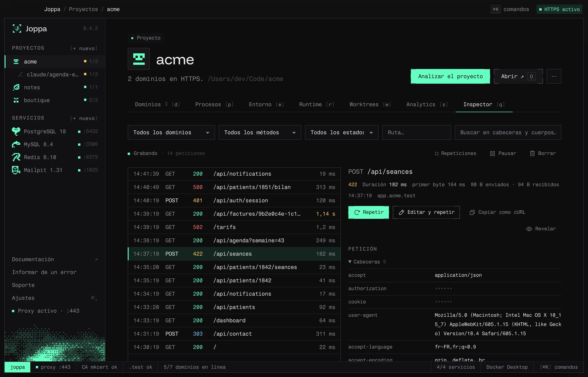Switch to the Worktrees tab
Screen dimensions: 588x377
(x=370, y=105)
